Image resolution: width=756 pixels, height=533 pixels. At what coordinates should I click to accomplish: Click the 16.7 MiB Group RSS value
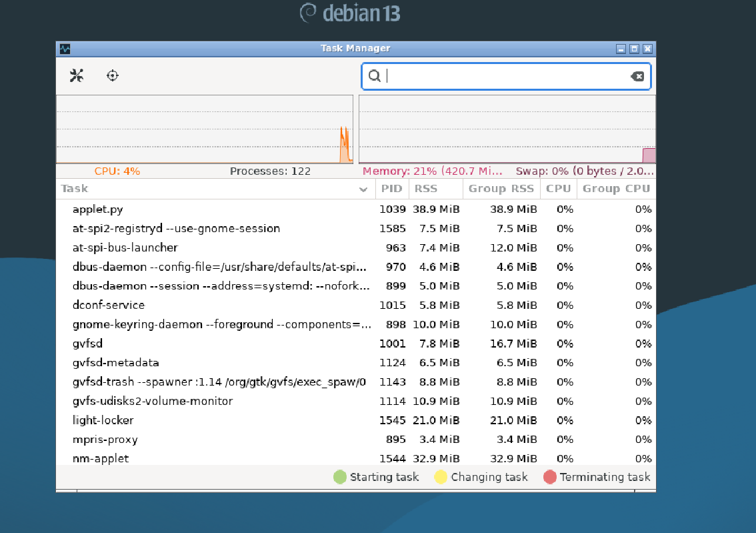click(x=513, y=344)
